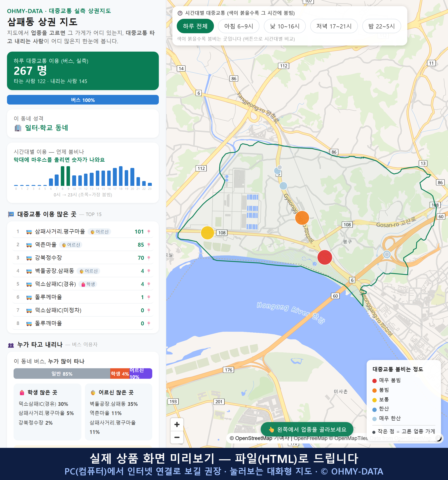Click the light blue 매우 한산 legend dot
448x480 pixels.
[374, 419]
